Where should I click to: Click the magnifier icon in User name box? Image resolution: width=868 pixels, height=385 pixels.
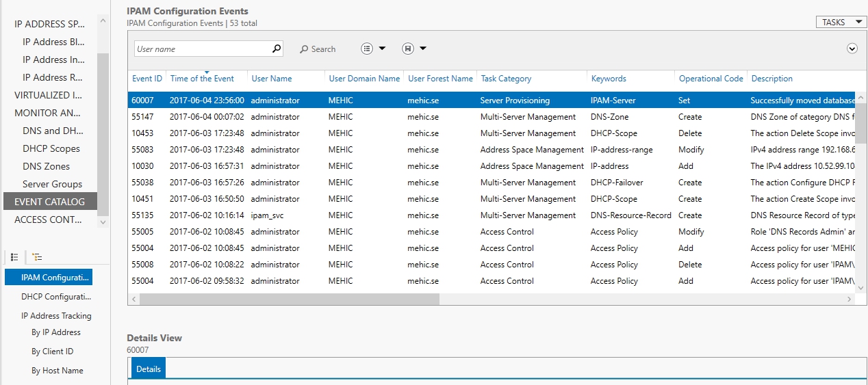(277, 49)
